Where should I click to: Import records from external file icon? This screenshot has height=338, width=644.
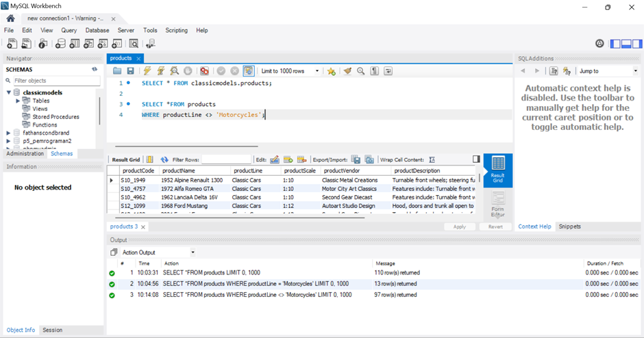pos(369,159)
